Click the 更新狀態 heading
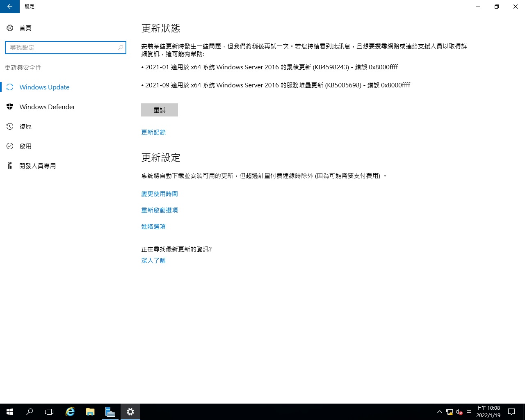This screenshot has width=525, height=420. 161,28
